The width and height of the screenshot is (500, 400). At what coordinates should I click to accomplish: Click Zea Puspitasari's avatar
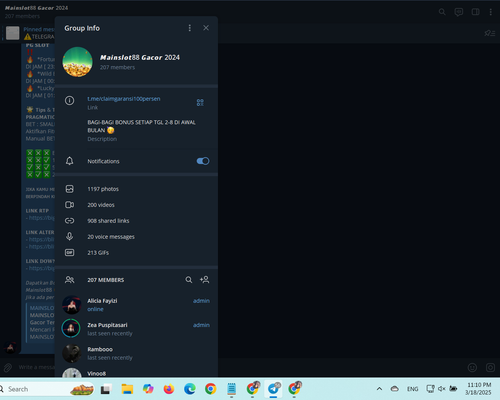tap(71, 328)
